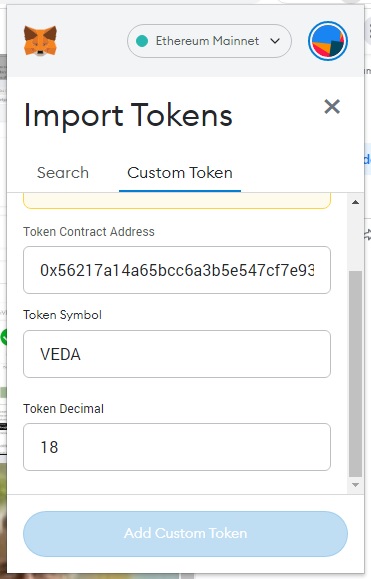Image resolution: width=371 pixels, height=579 pixels.
Task: Click scrollbar down arrow in token form
Action: point(355,485)
